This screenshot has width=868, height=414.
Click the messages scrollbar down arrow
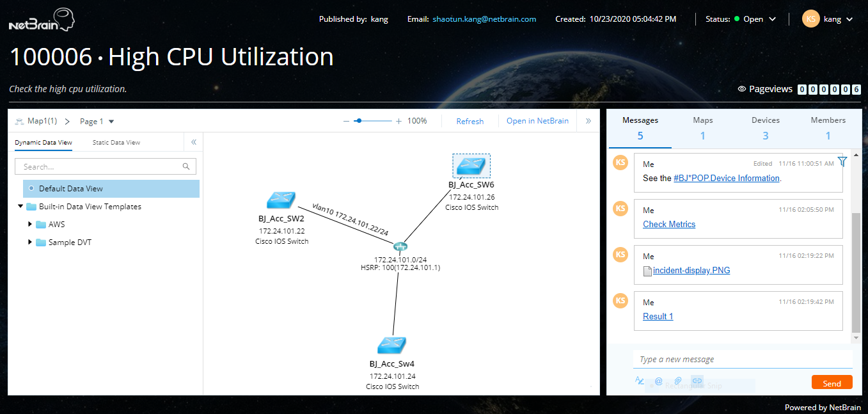856,337
